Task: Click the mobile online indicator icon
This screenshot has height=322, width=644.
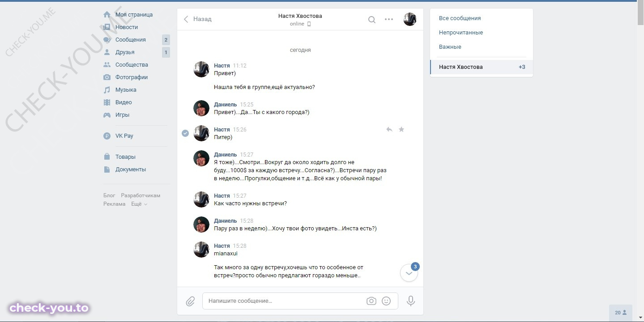Action: (x=309, y=24)
